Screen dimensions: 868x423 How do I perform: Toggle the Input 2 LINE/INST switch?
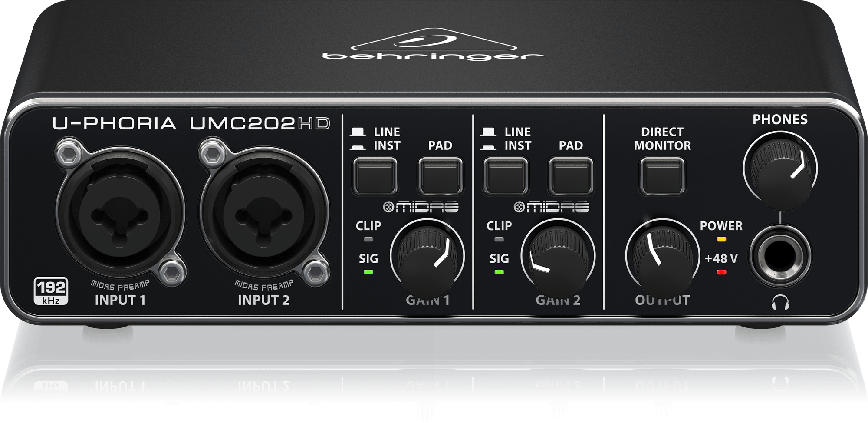click(x=506, y=176)
